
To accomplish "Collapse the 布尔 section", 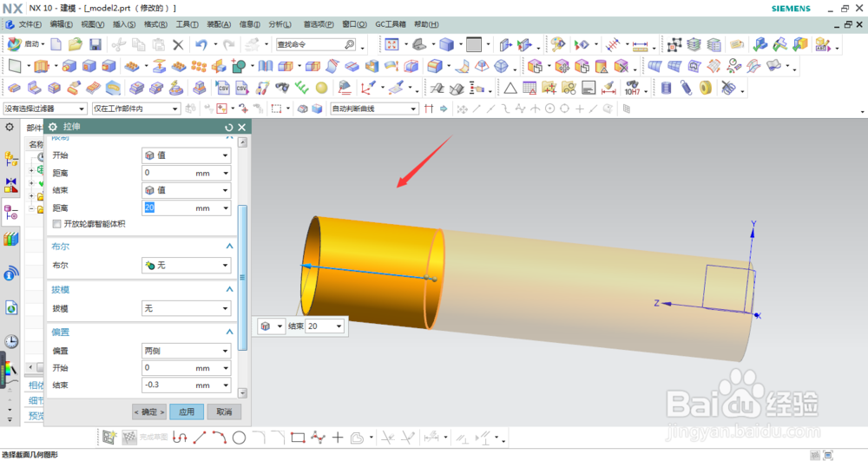I will click(229, 247).
